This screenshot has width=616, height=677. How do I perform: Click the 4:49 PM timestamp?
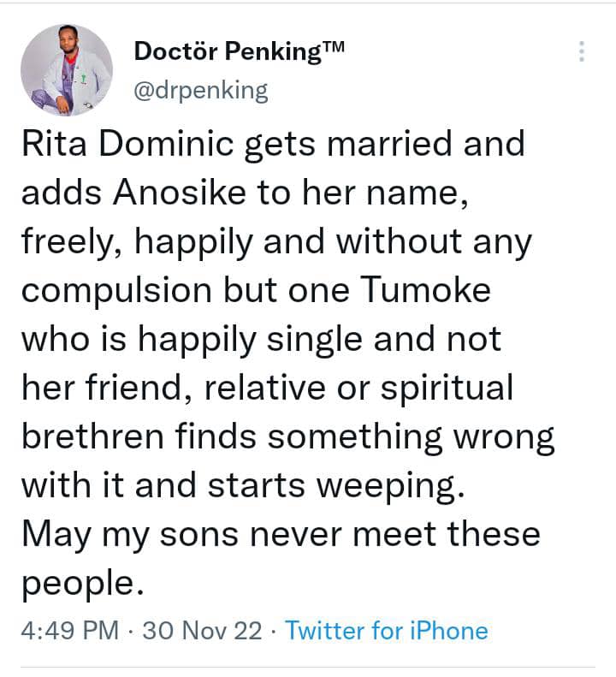[x=68, y=631]
